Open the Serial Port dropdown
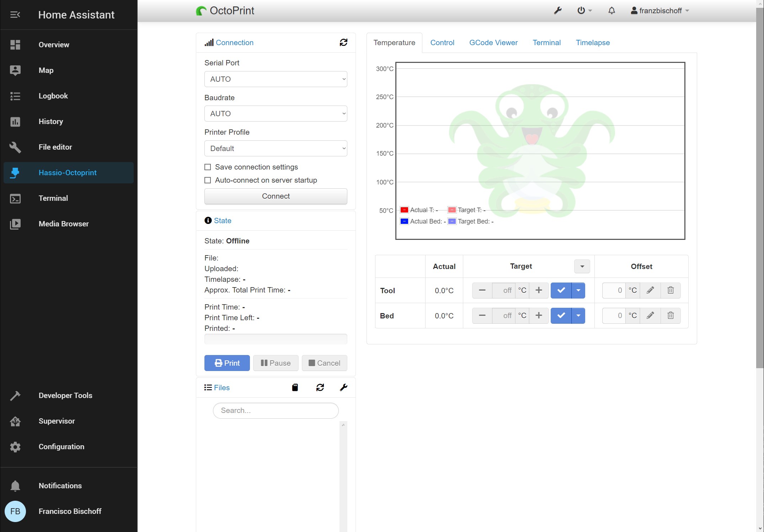The width and height of the screenshot is (764, 532). click(276, 79)
